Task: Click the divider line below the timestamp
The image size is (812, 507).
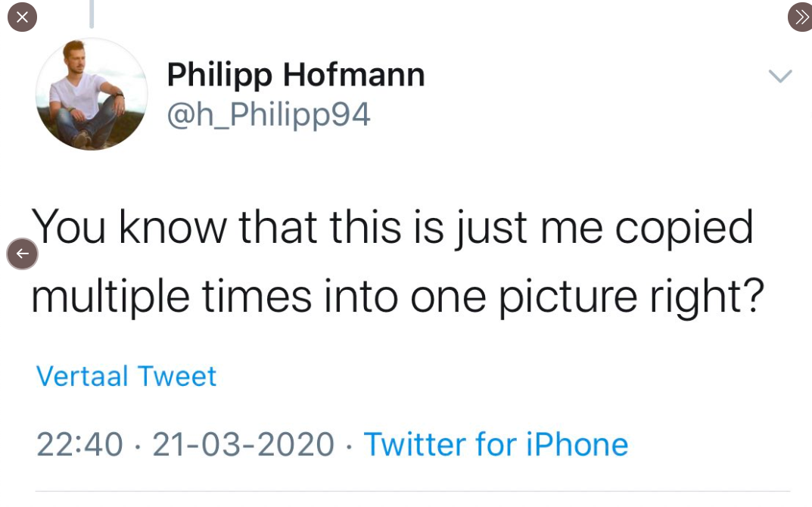Action: (412, 492)
